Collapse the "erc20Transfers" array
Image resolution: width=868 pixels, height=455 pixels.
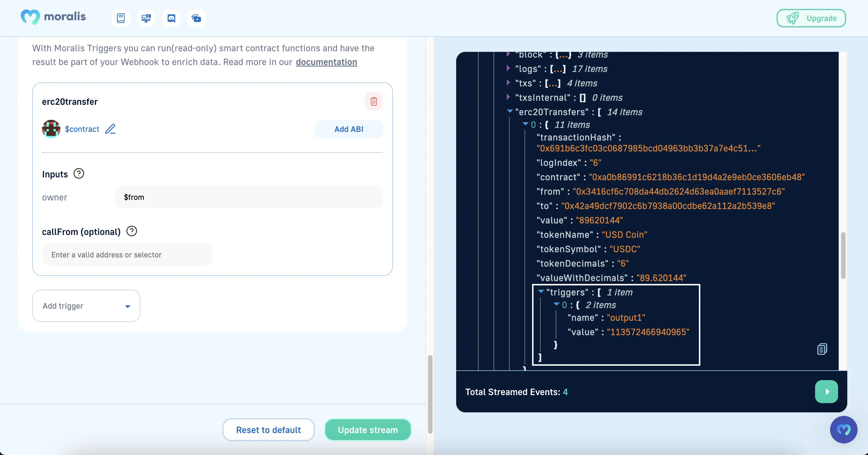click(x=509, y=111)
